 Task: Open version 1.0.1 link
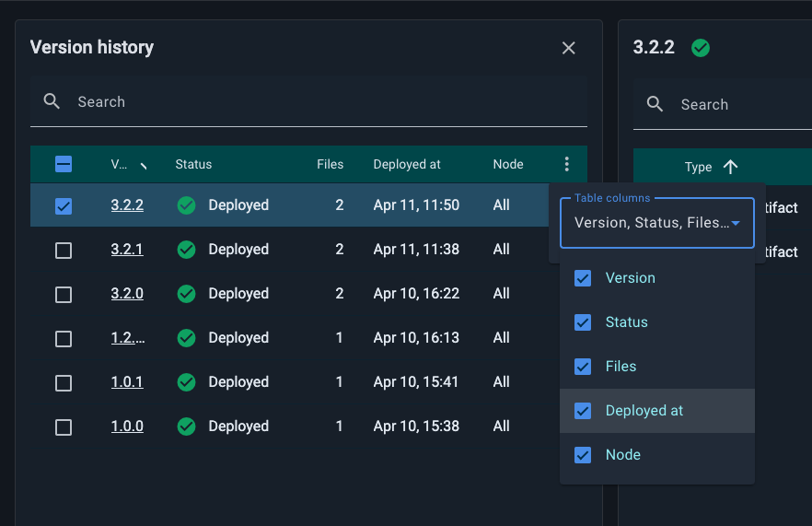click(x=127, y=382)
